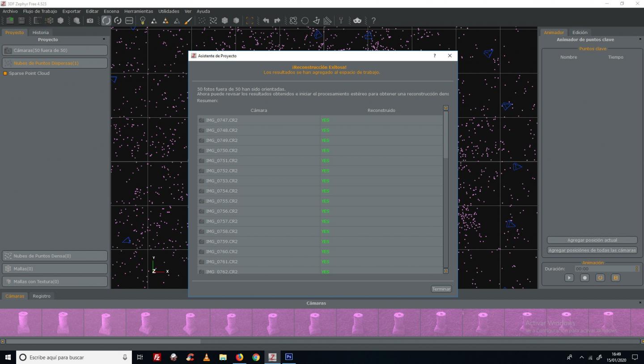The height and width of the screenshot is (364, 644).
Task: Click the light bulb icon in toolbar
Action: coord(143,21)
